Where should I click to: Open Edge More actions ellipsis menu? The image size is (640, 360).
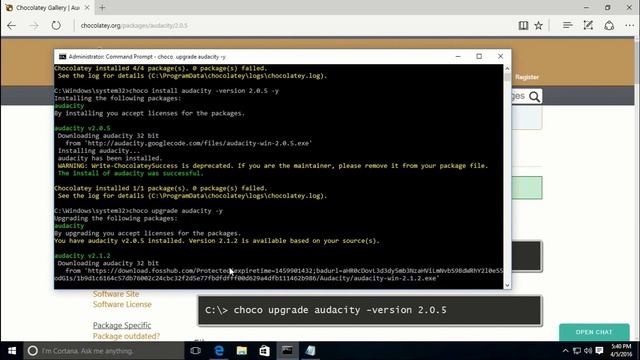click(629, 25)
